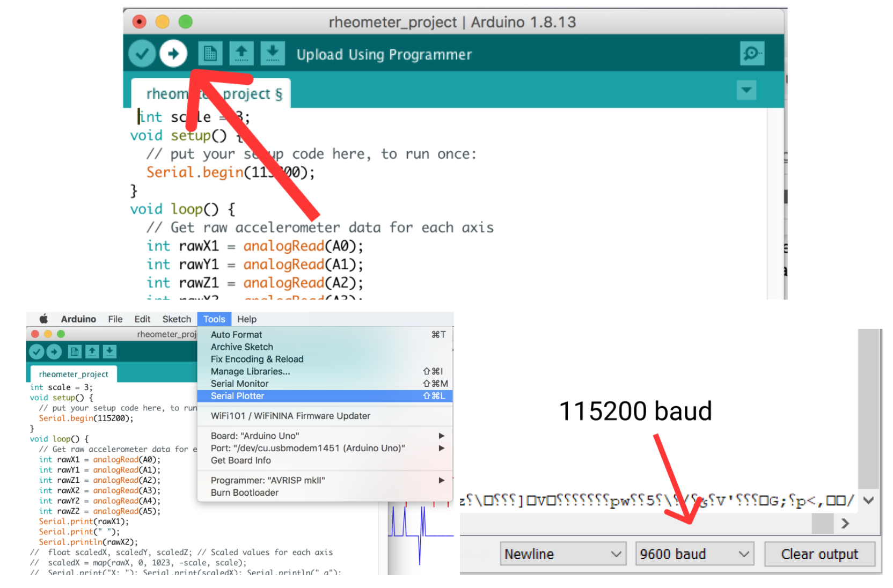Click the "// Get raw accelerometer data" comment in large window
This screenshot has height=588, width=893.
pos(320,227)
